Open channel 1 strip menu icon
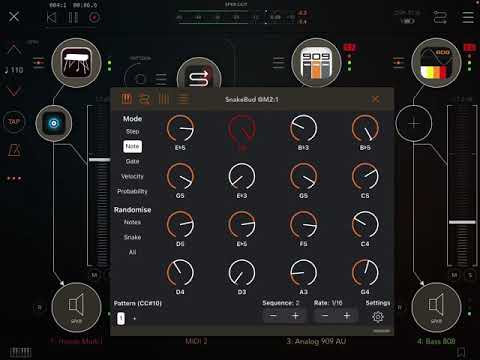 pyautogui.click(x=39, y=63)
